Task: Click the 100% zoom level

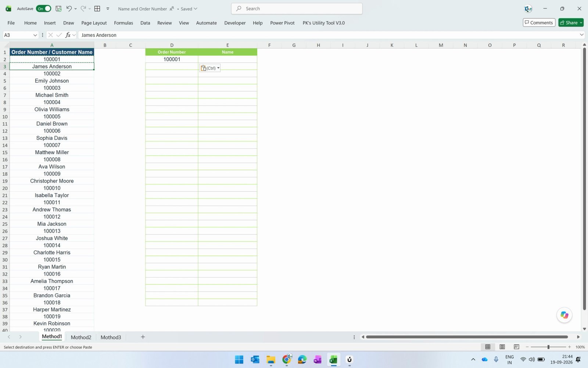Action: click(x=580, y=347)
